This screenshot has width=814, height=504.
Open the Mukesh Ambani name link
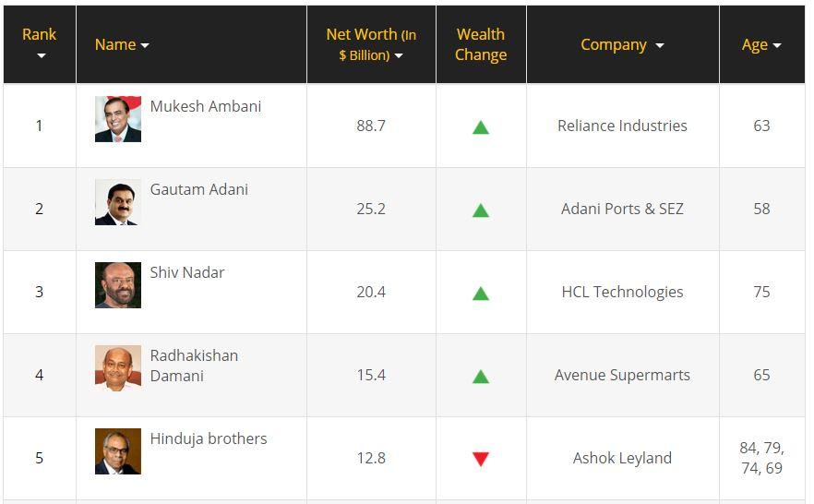tap(206, 106)
